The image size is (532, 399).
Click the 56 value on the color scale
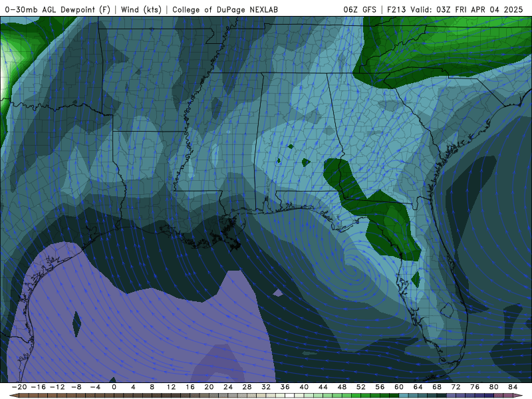[380, 387]
